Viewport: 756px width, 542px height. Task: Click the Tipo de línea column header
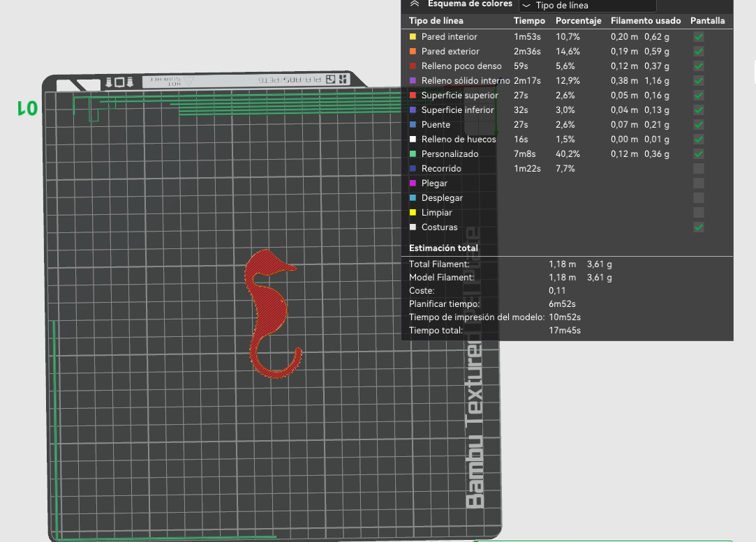pyautogui.click(x=436, y=21)
